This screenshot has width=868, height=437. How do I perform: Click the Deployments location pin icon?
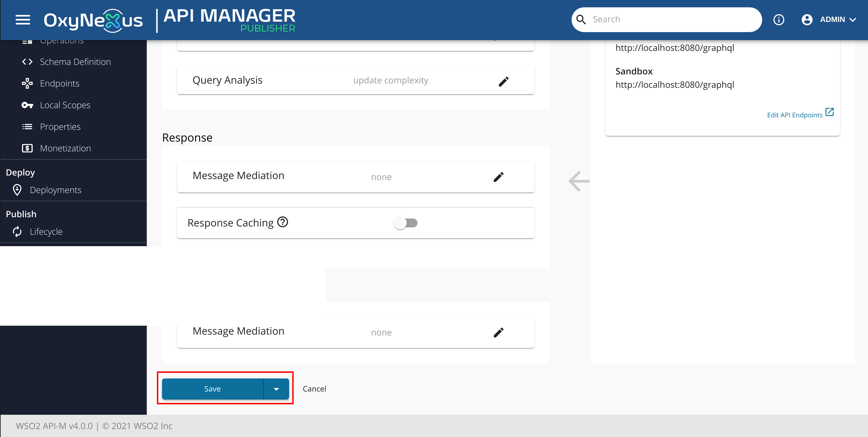(17, 190)
